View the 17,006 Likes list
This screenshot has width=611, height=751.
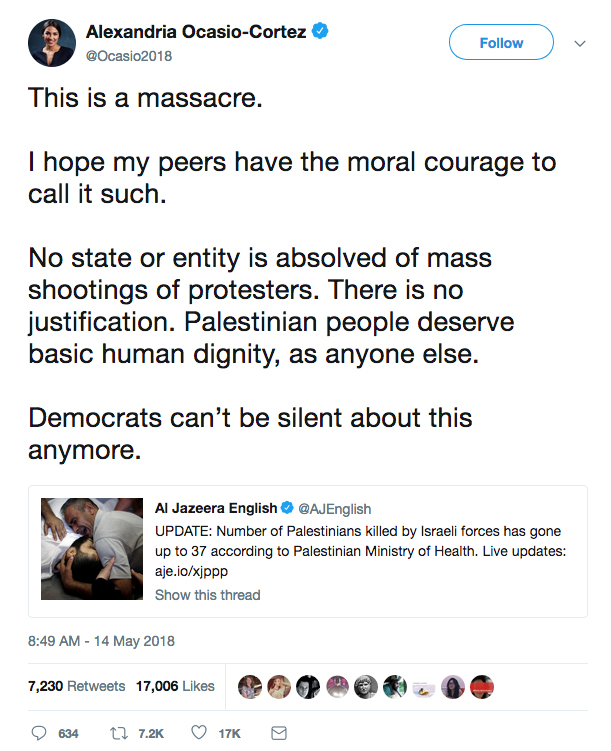point(176,686)
